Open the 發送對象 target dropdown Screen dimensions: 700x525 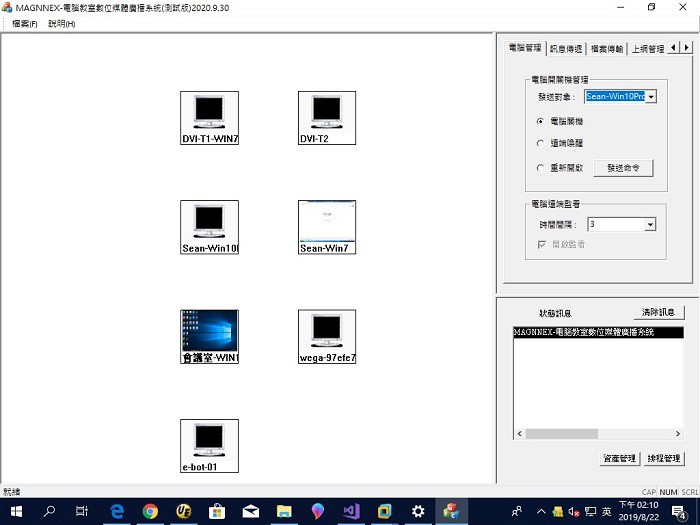[x=650, y=97]
